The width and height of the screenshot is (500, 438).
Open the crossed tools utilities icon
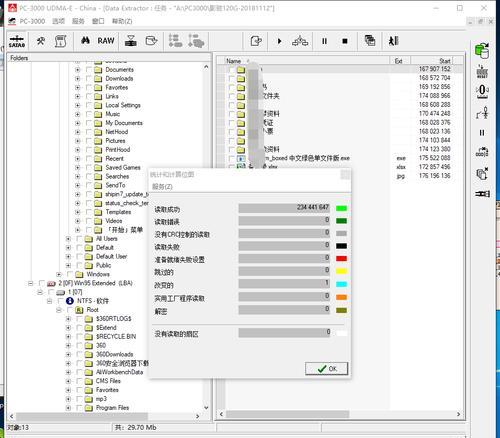pos(41,41)
